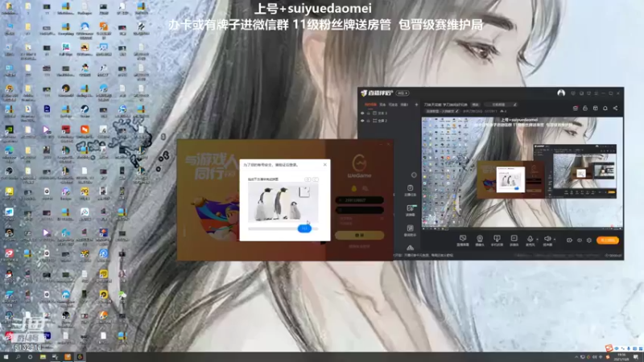
Task: Open the third sidebar tool icon
Action: (410, 230)
